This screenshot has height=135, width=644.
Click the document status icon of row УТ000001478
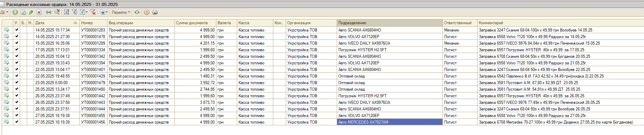[7, 36]
